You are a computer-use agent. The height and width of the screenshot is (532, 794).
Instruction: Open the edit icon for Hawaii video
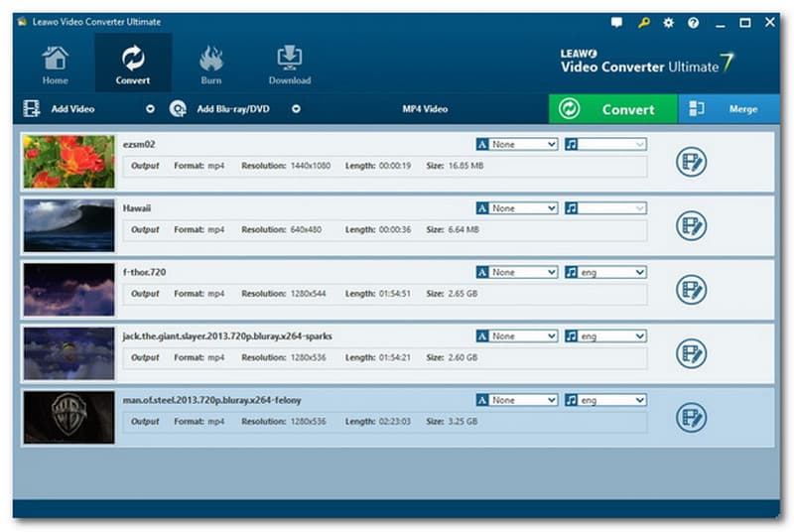pos(691,225)
